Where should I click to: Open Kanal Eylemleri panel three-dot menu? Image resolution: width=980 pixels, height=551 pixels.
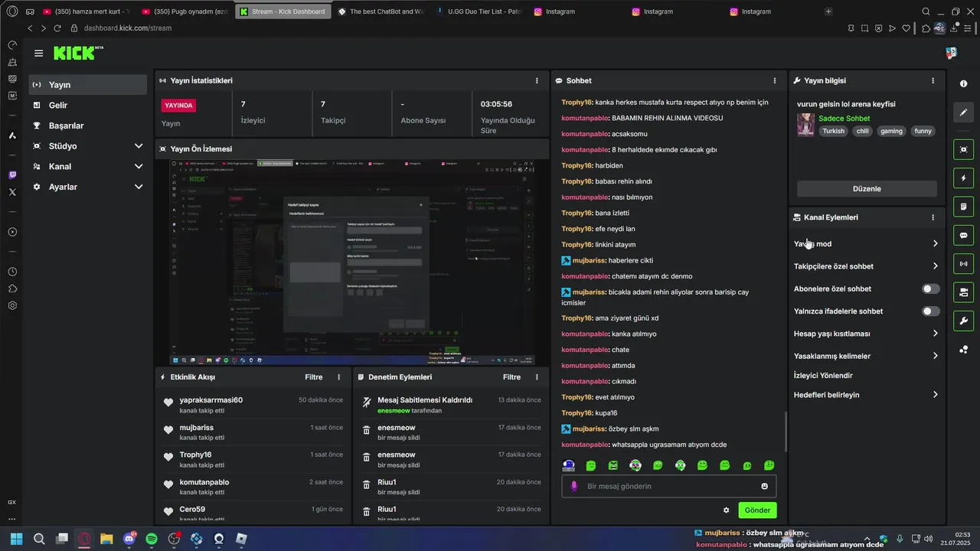[933, 217]
